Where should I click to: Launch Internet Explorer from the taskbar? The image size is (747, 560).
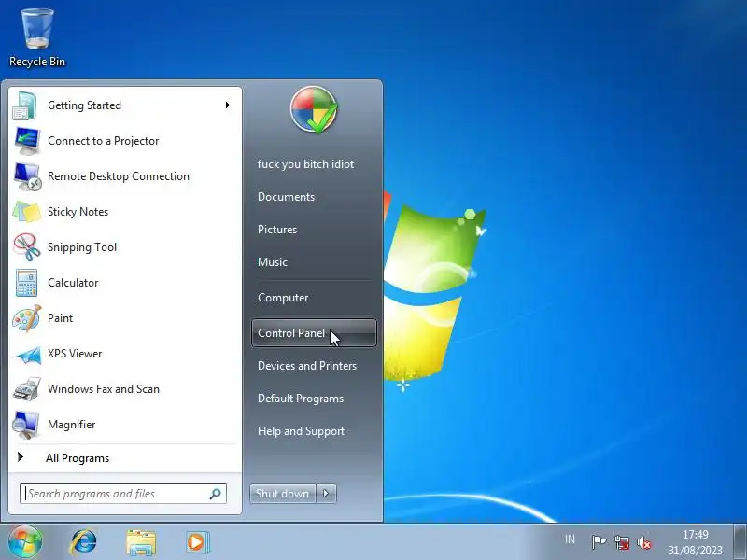[x=83, y=542]
